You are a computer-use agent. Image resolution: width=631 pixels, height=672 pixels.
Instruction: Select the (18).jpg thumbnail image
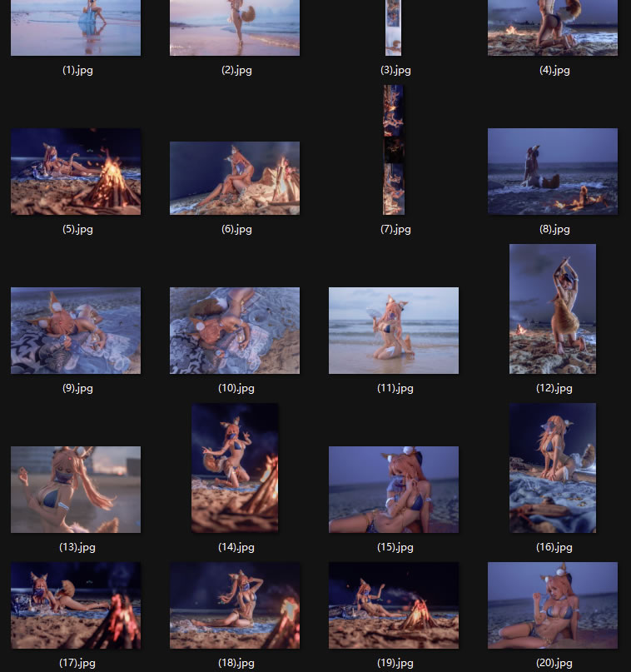[x=234, y=605]
